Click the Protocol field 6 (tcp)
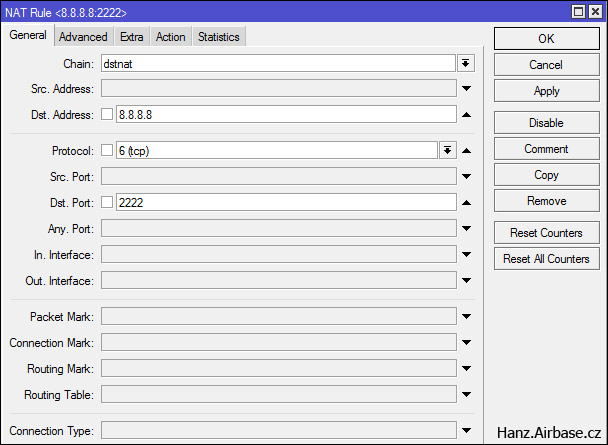The height and width of the screenshot is (445, 608). (277, 150)
